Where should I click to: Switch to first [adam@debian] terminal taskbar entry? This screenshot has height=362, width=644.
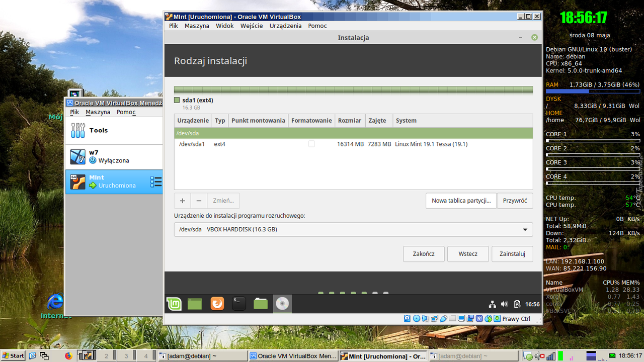[202, 356]
